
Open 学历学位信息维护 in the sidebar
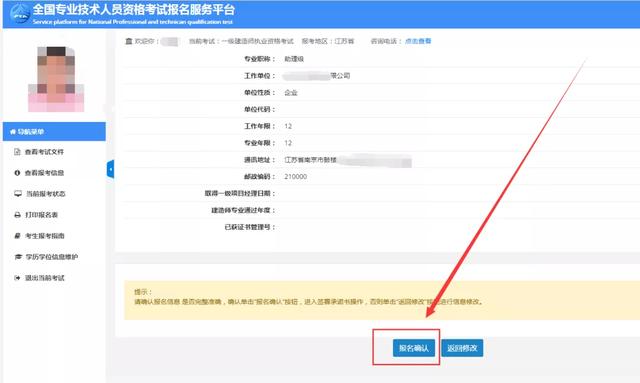(x=52, y=257)
